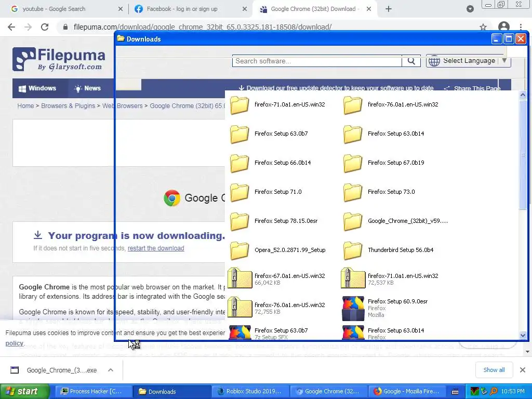Select Firefox Setup 60.9.0esr installer icon
This screenshot has width=532, height=399.
point(353,309)
